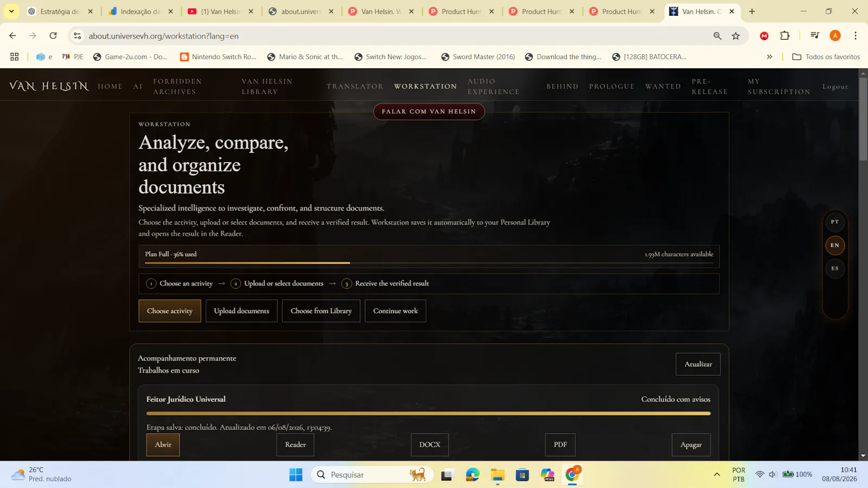
Task: Open Microsoft Store from the taskbar
Action: [x=522, y=475]
